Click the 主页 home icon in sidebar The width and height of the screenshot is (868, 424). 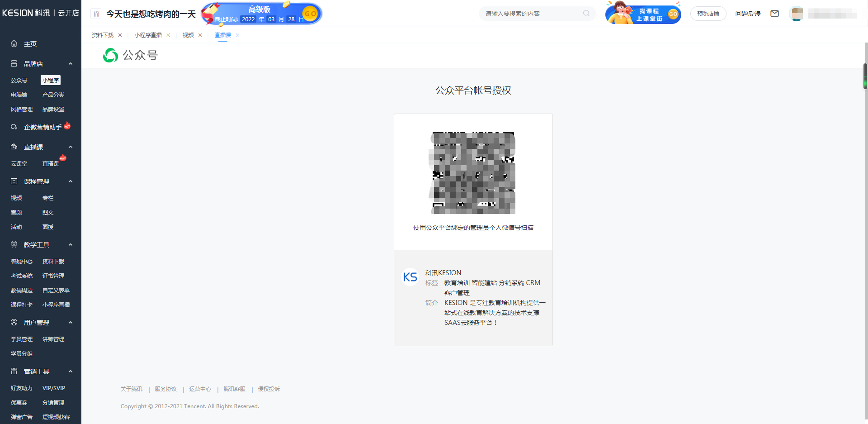pos(14,43)
